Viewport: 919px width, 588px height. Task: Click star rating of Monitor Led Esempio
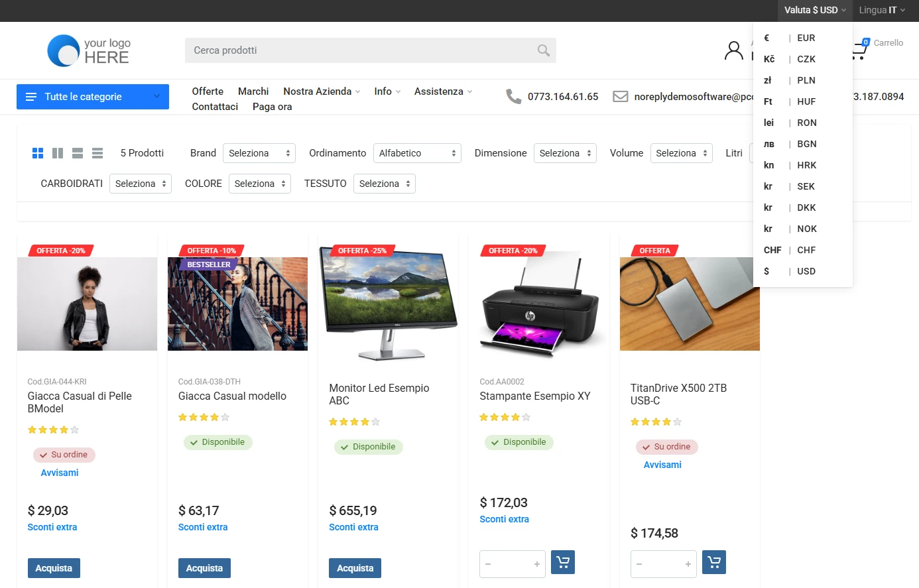pos(355,422)
